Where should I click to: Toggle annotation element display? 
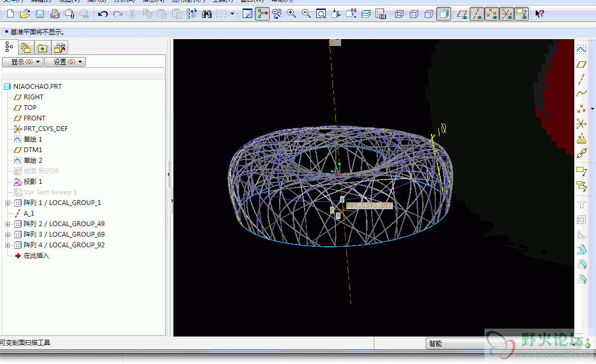[x=521, y=14]
